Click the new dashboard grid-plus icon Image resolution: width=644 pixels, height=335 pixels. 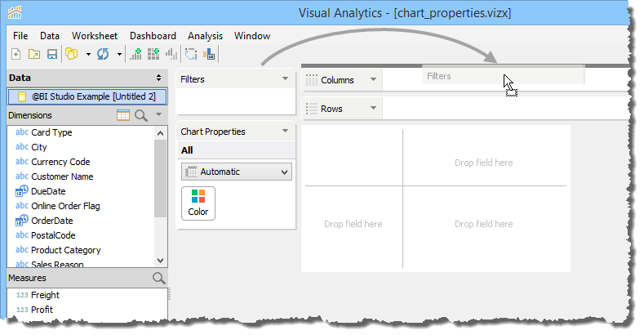click(x=153, y=55)
